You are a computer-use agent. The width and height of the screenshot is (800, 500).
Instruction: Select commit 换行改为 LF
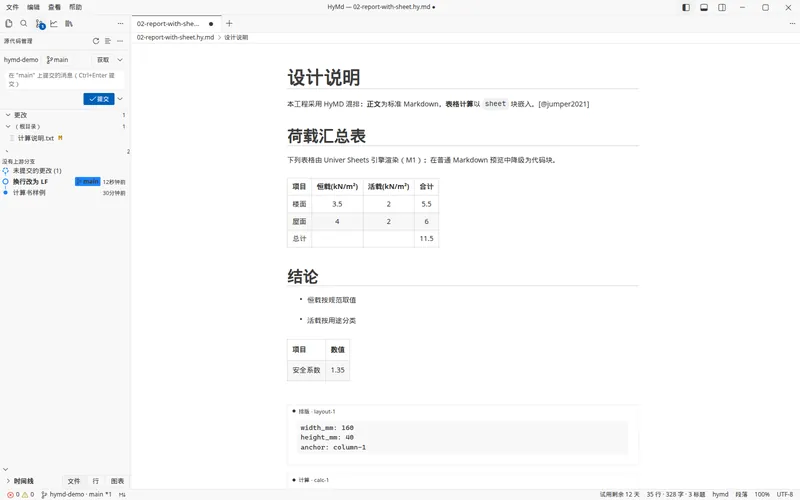tap(31, 182)
